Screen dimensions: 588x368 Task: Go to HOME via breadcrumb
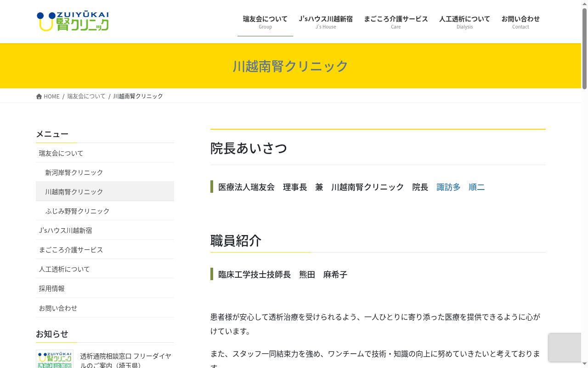(48, 96)
